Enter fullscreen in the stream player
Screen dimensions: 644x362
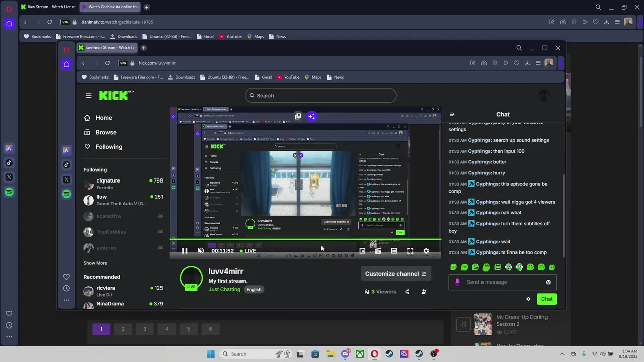[x=410, y=251]
